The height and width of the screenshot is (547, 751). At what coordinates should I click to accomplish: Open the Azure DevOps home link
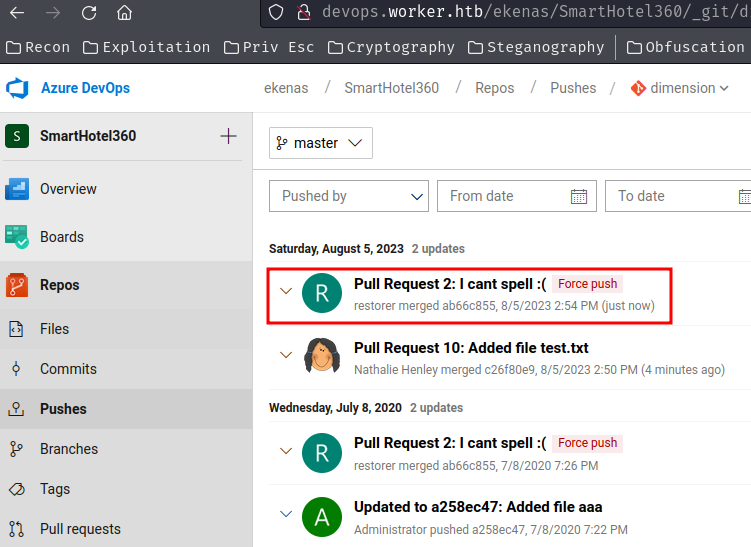85,88
